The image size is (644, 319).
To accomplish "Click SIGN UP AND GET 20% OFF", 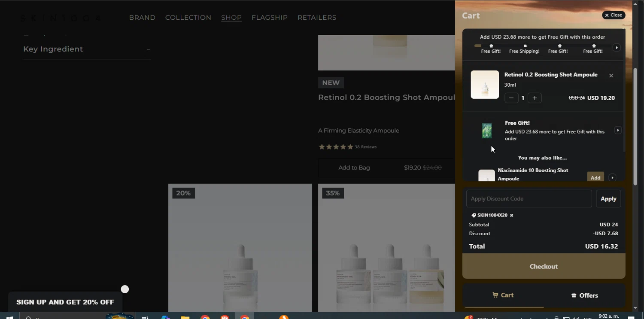I will (x=65, y=302).
